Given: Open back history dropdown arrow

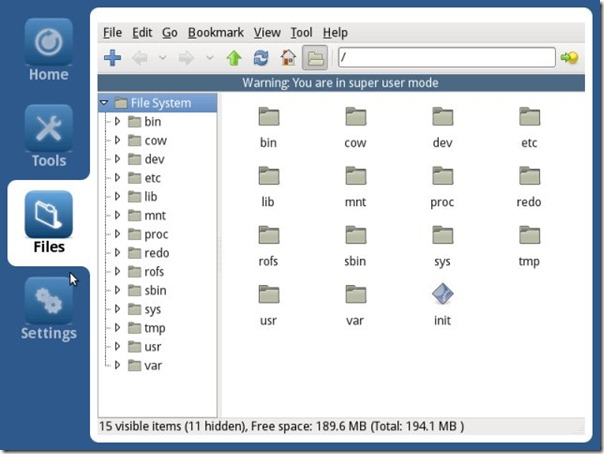Looking at the screenshot, I should pyautogui.click(x=163, y=58).
